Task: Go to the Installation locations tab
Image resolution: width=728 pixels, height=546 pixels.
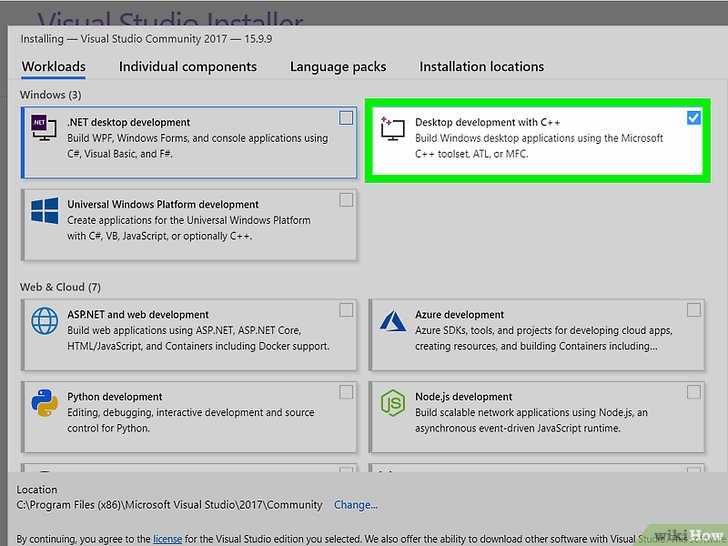Action: tap(481, 67)
